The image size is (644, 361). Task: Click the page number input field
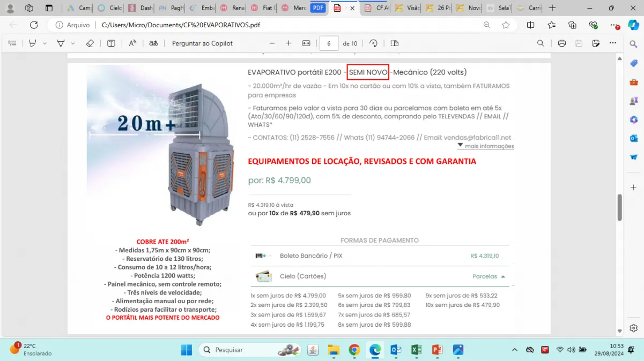328,43
